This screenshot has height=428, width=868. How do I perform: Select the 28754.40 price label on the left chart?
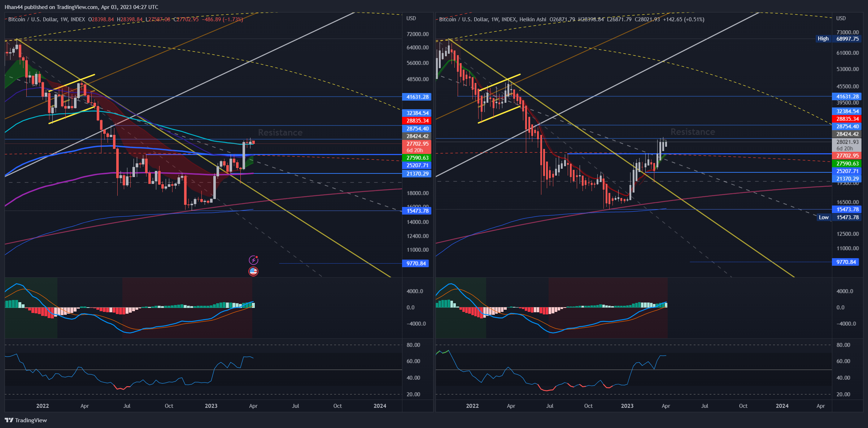coord(417,128)
